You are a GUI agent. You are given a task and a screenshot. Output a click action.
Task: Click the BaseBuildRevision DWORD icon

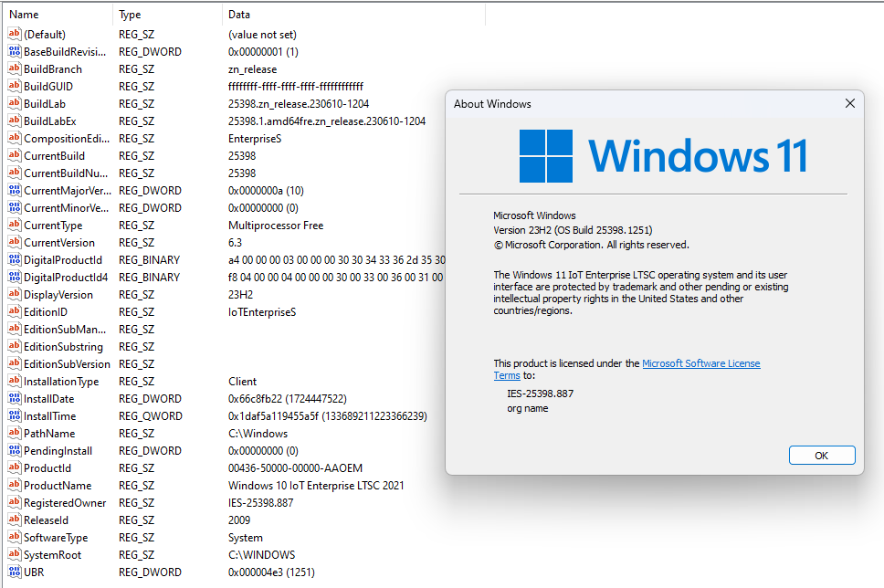14,51
